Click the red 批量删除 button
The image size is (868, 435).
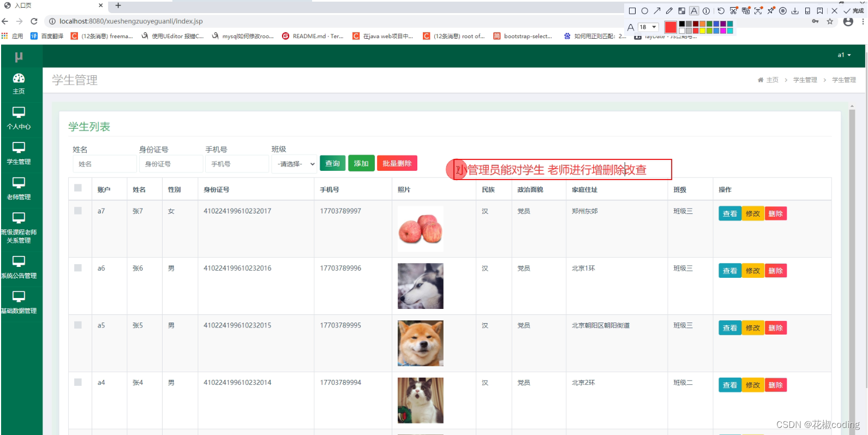tap(397, 163)
